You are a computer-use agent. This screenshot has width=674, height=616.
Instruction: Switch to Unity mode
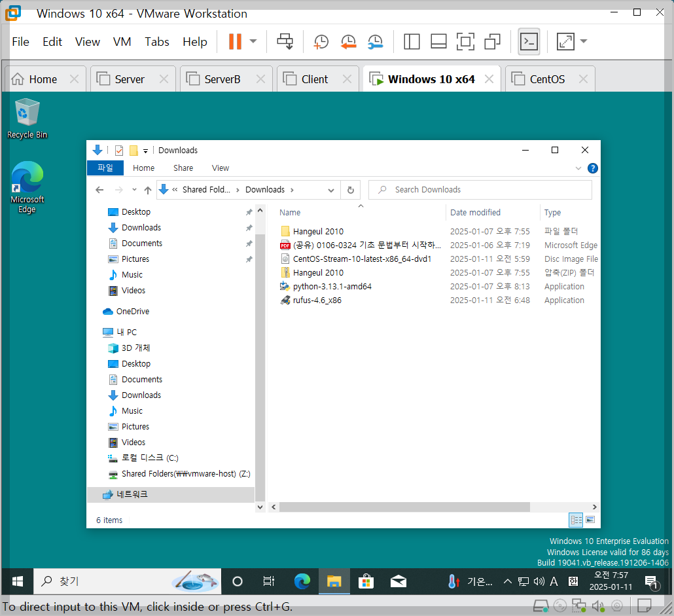[493, 42]
